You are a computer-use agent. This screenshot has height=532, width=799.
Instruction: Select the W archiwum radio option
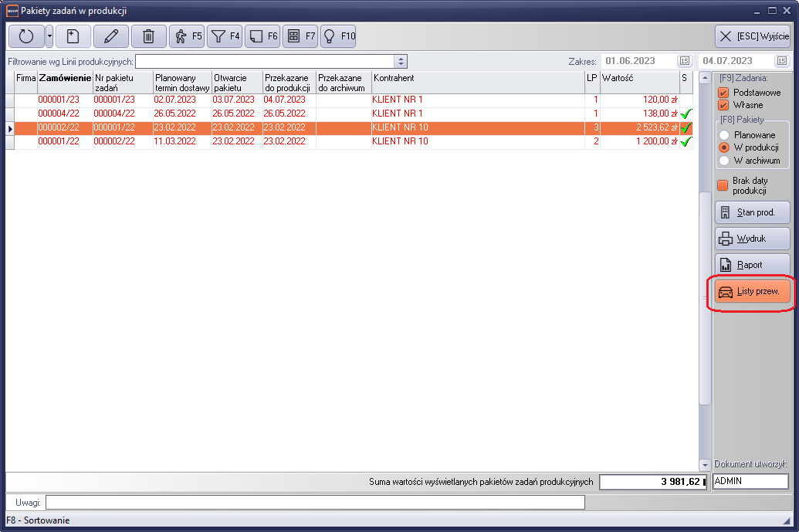(724, 161)
